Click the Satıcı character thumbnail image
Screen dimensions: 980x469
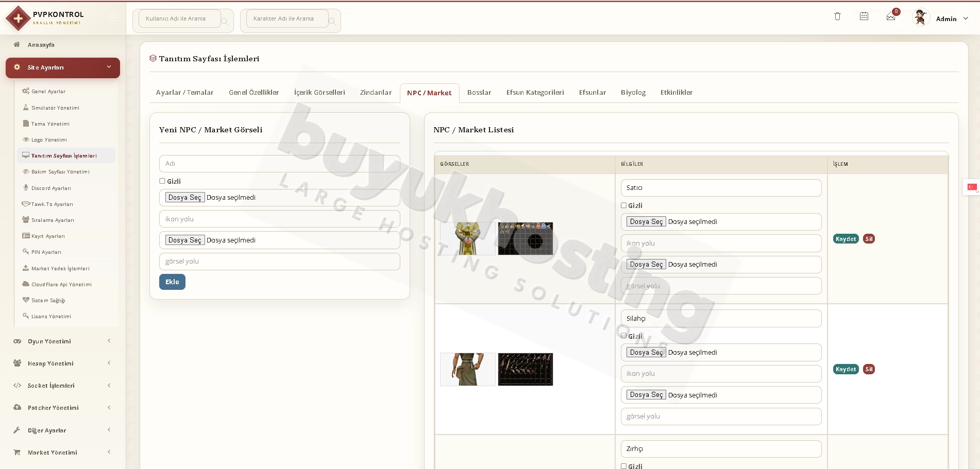pos(468,239)
